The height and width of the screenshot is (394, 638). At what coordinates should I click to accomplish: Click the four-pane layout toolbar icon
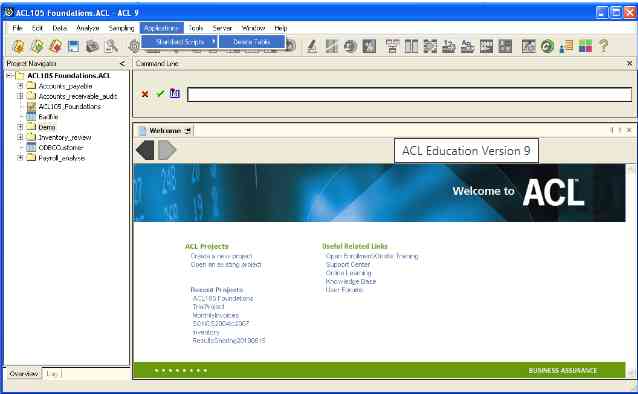(x=505, y=46)
